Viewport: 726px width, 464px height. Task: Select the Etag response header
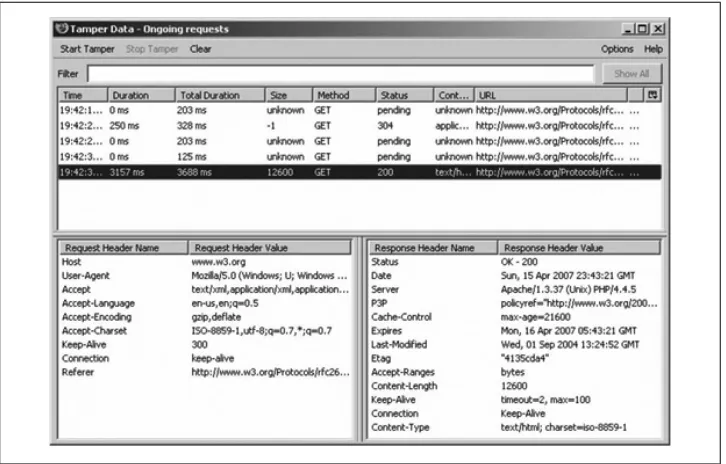pyautogui.click(x=514, y=358)
